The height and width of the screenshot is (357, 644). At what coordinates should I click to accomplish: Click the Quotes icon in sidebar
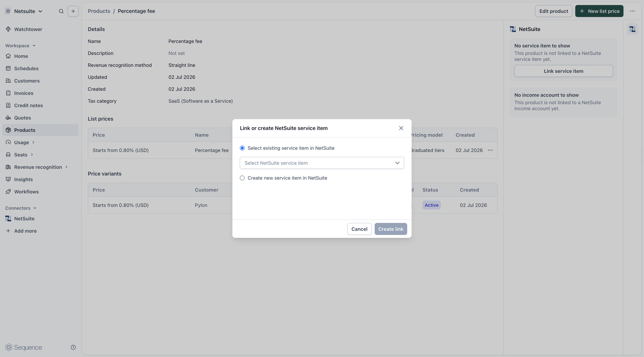(x=8, y=118)
